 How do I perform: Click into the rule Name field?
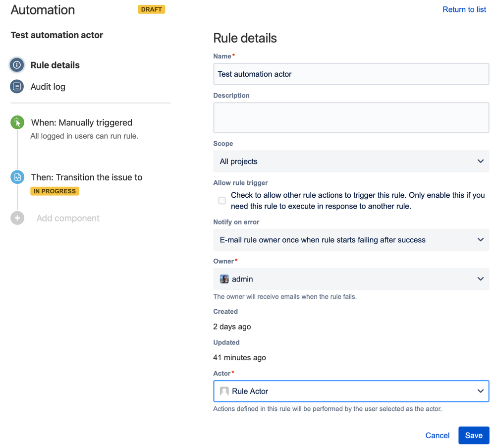click(351, 74)
